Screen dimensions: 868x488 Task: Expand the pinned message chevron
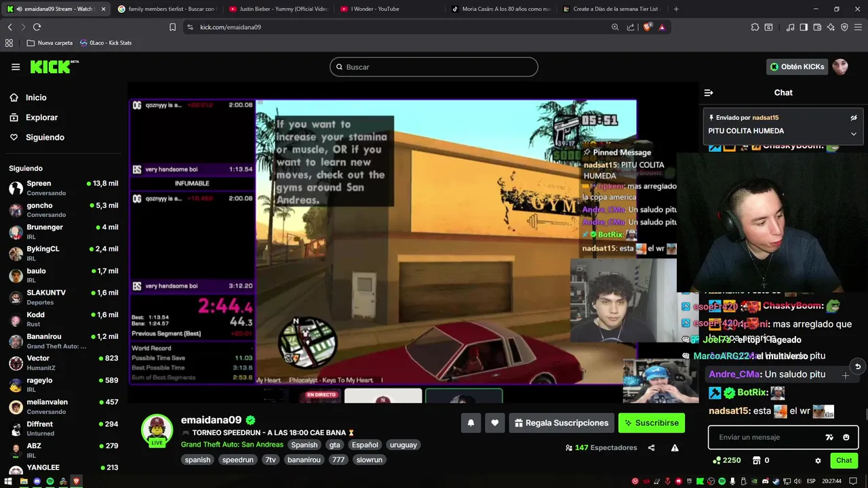click(x=854, y=134)
